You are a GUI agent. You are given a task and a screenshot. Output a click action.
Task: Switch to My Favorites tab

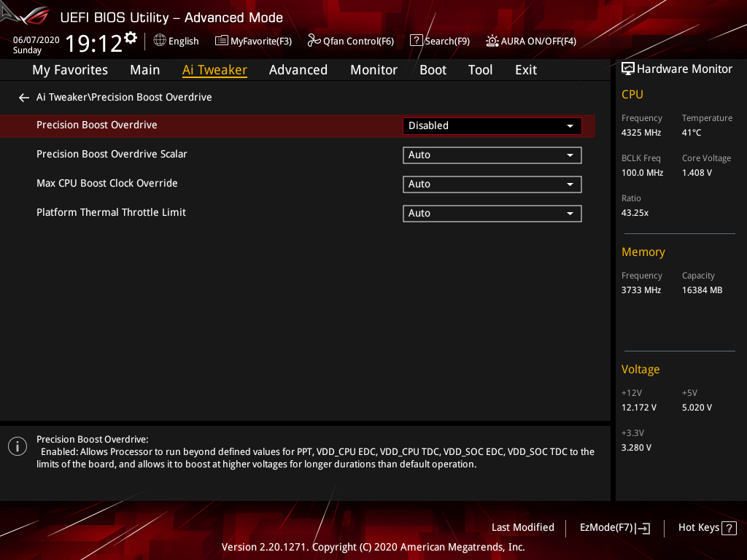pyautogui.click(x=70, y=70)
